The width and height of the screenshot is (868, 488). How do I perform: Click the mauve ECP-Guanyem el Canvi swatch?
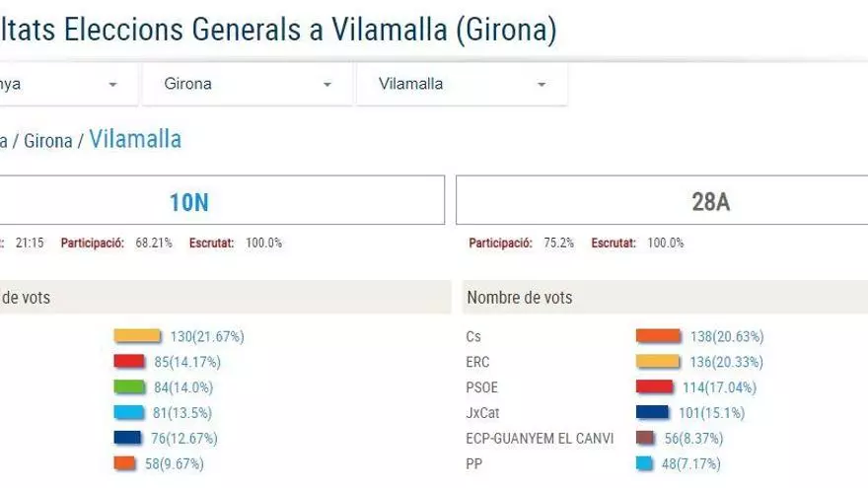[x=652, y=439]
